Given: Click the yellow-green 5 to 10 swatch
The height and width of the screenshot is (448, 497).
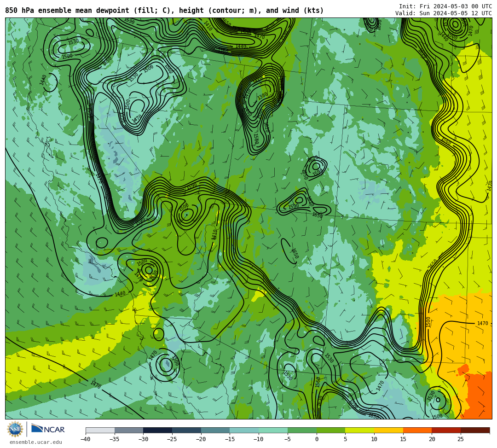Looking at the screenshot, I should pyautogui.click(x=360, y=430).
